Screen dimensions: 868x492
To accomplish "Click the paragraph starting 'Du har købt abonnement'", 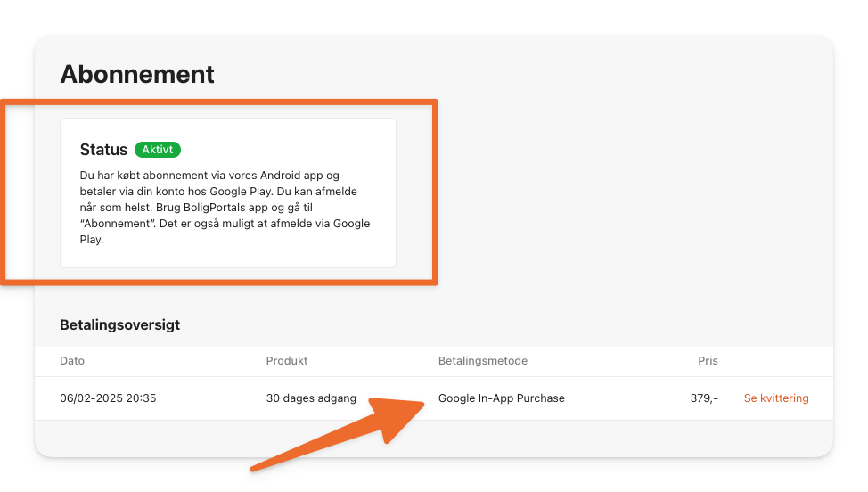I will coord(225,208).
